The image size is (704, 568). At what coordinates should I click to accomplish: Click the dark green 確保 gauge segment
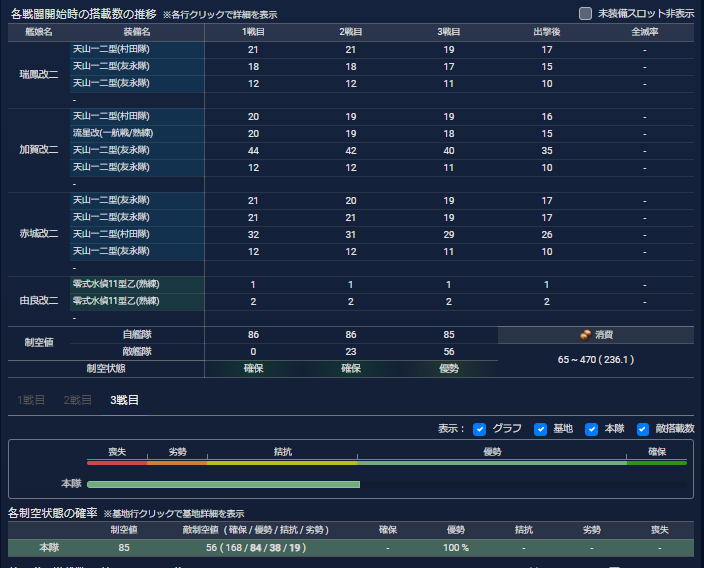pyautogui.click(x=657, y=462)
